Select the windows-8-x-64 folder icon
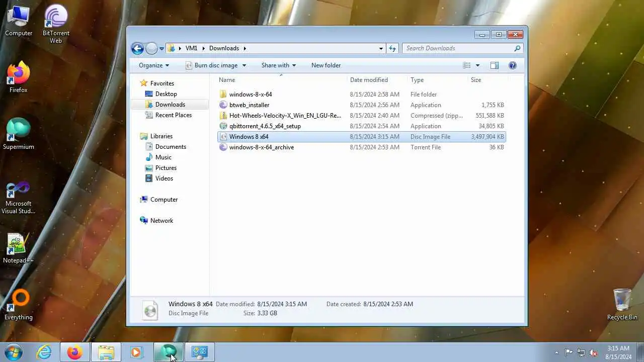Image resolution: width=644 pixels, height=362 pixels. (224, 95)
